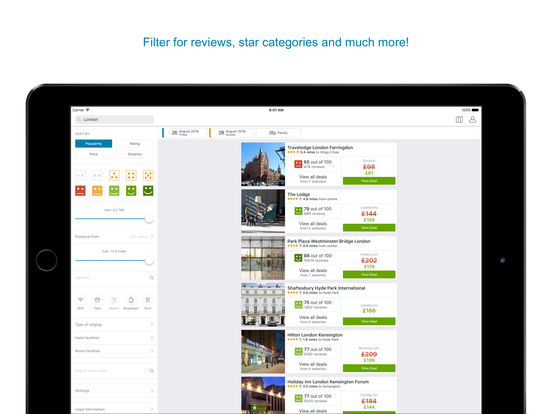552x414 pixels.
Task: Click the search by hotel name field
Action: [x=114, y=371]
